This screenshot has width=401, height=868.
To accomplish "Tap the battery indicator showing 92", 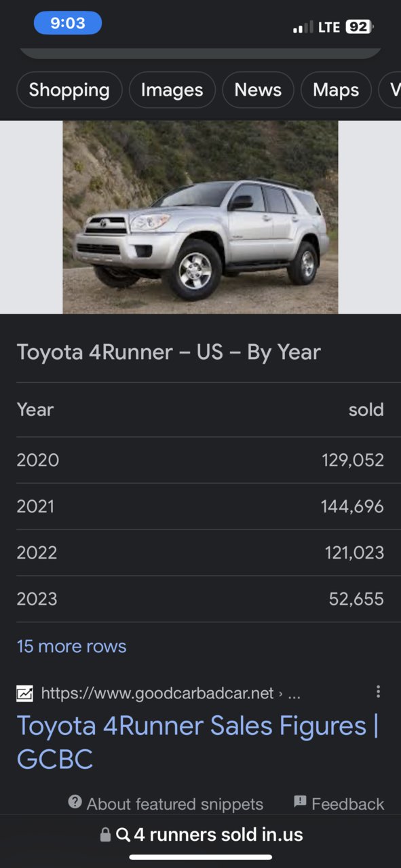I will point(359,27).
